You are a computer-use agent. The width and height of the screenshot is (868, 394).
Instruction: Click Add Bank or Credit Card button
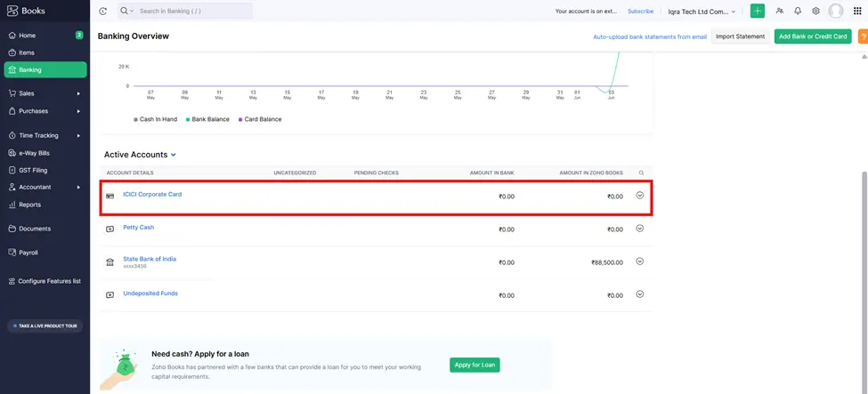813,36
